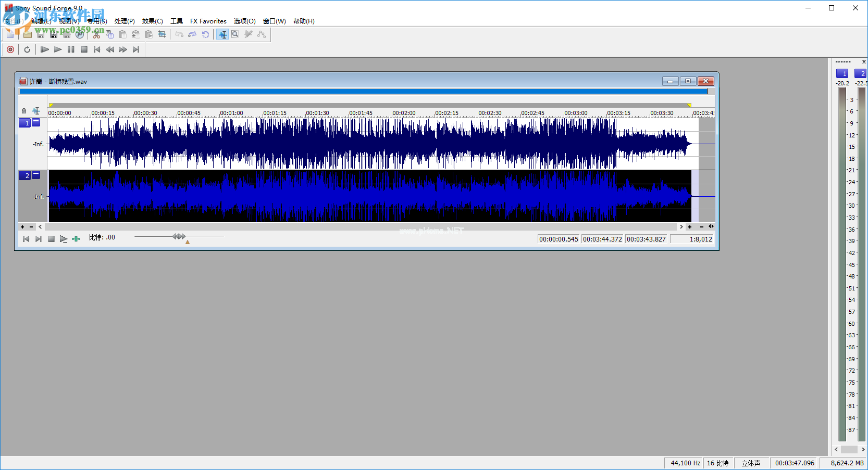The width and height of the screenshot is (868, 470).
Task: Go to end in main transport toolbar
Action: point(136,49)
